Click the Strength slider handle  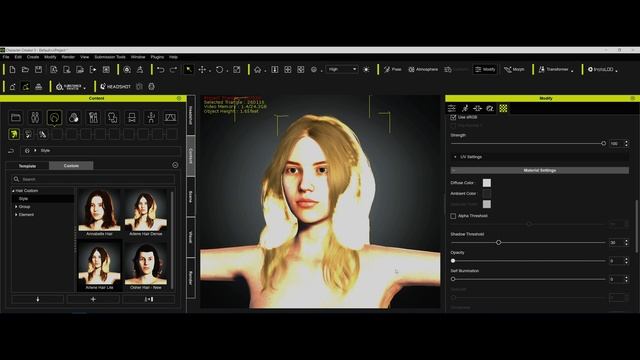603,143
